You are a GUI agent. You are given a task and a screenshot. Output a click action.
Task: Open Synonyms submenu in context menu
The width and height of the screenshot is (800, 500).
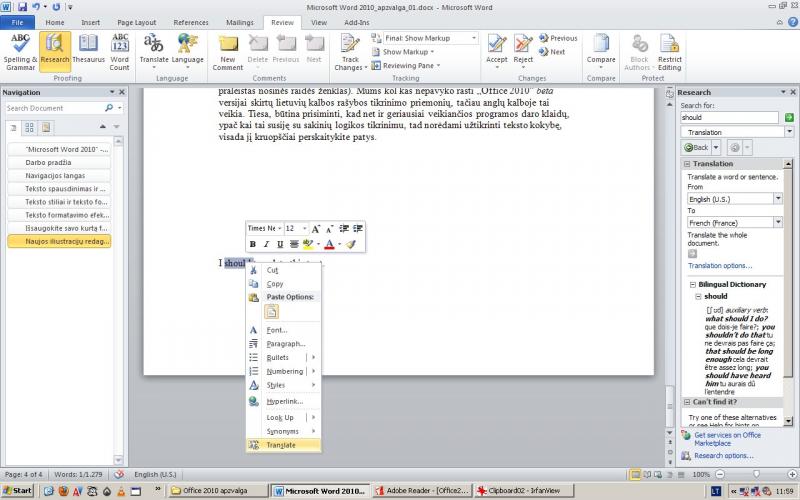click(283, 432)
